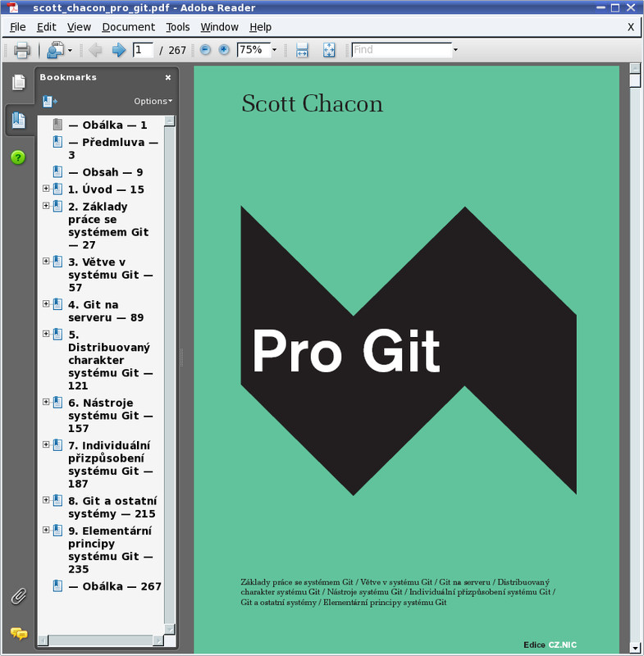Go to next page arrow

[x=119, y=50]
